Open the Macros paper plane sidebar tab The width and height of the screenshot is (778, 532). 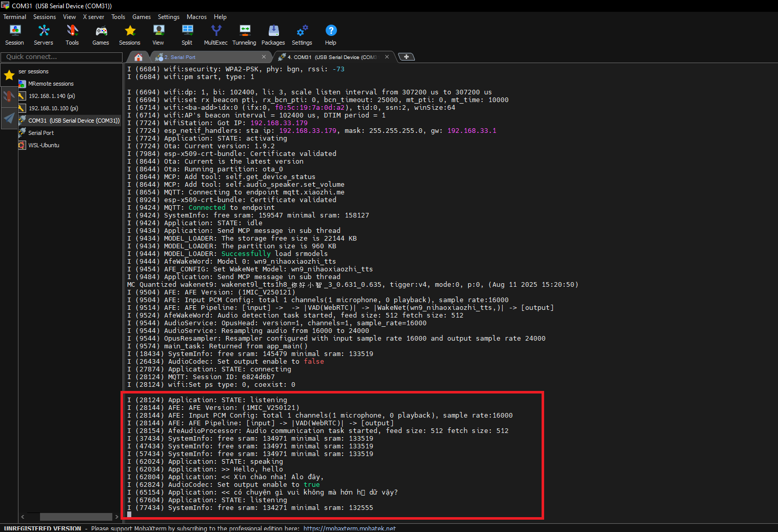[x=9, y=119]
